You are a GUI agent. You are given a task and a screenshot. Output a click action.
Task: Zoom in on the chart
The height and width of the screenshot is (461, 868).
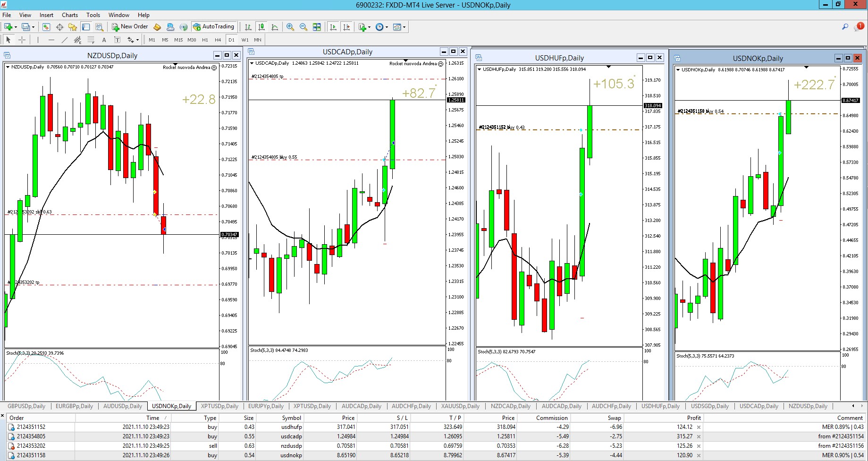click(x=290, y=27)
